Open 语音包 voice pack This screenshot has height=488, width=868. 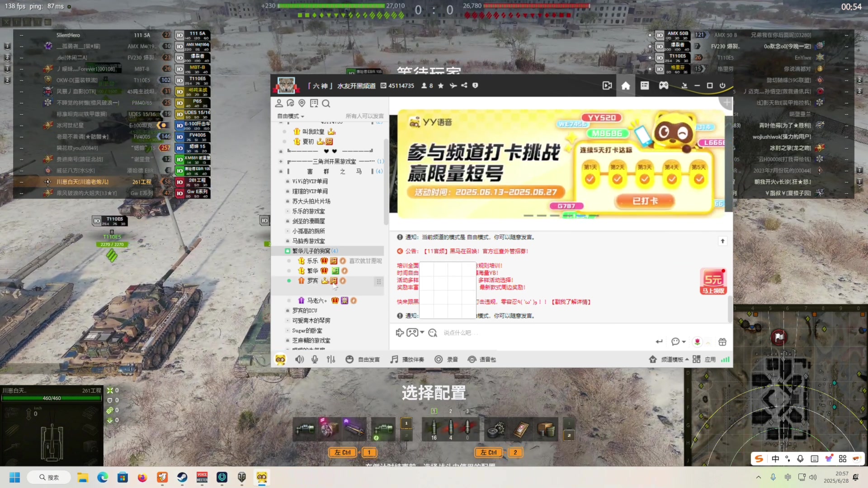tap(482, 360)
